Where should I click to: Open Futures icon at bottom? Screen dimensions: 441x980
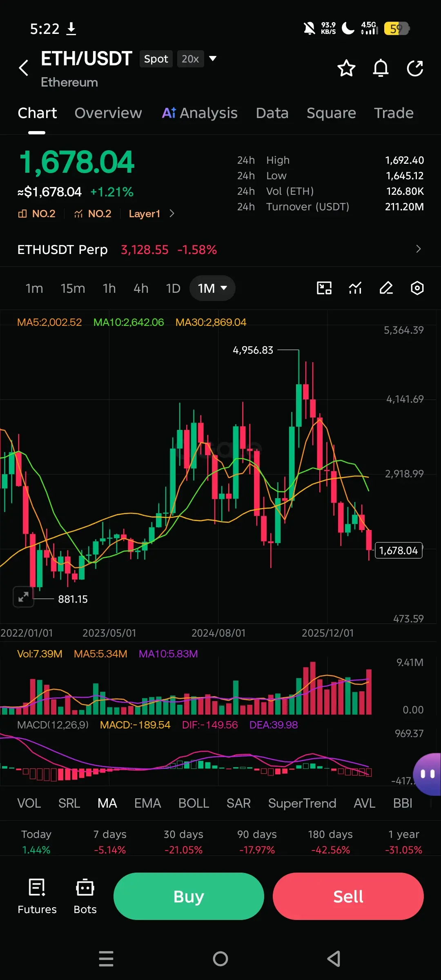tap(37, 897)
